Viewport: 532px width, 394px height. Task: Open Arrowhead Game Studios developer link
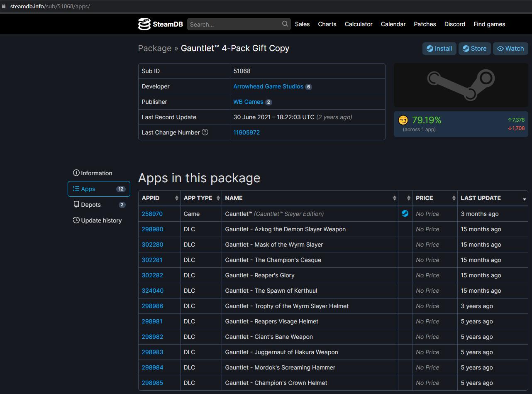click(268, 86)
